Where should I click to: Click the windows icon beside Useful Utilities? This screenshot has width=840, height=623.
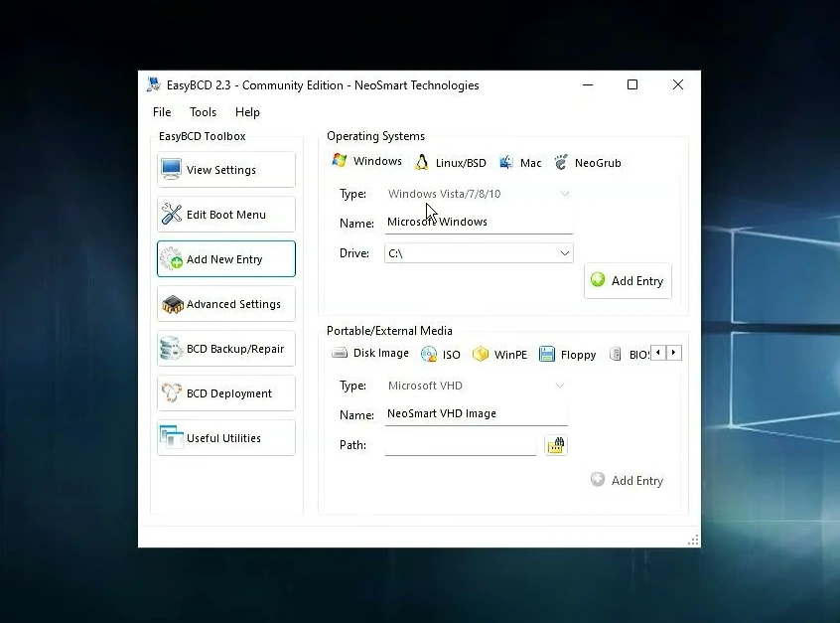(172, 438)
